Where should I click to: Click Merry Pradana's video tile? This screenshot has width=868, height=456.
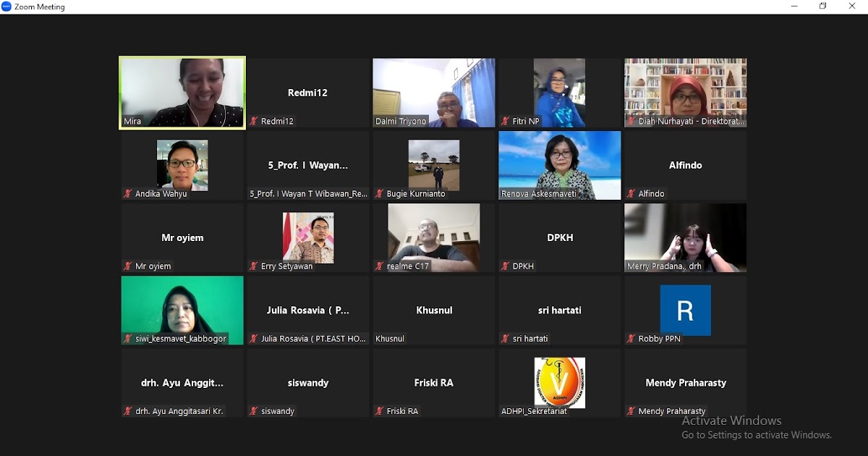(x=686, y=237)
